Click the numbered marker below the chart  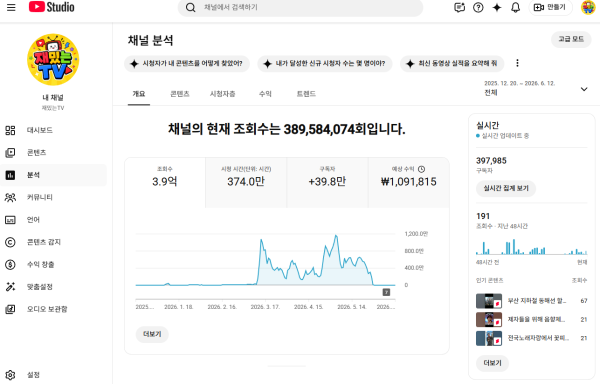click(x=386, y=293)
